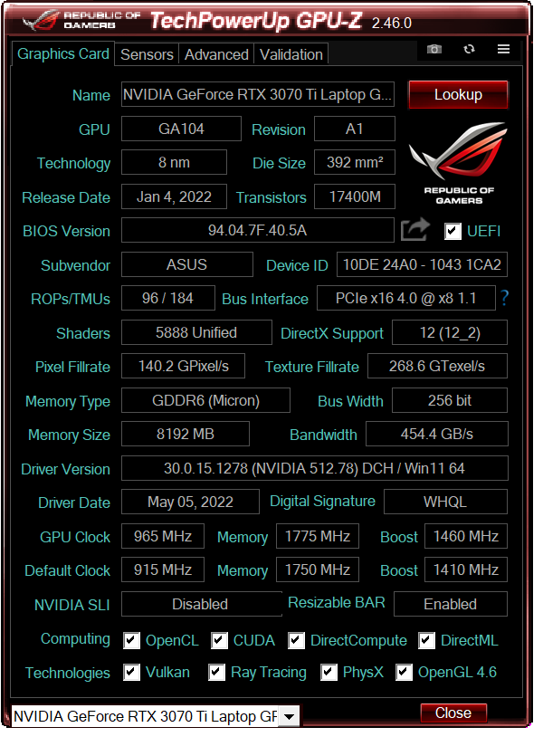543x756 pixels.
Task: Click the Pixel Fillrate value 140.2 GPixel/s
Action: (x=183, y=367)
